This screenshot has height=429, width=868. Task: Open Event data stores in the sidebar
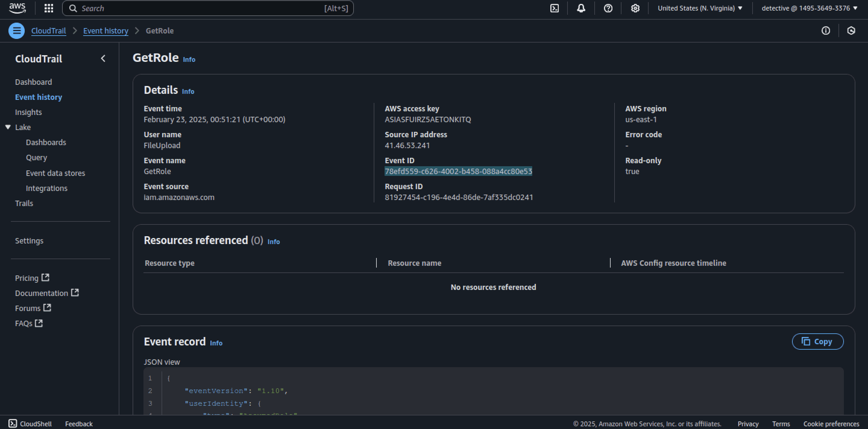(x=55, y=173)
